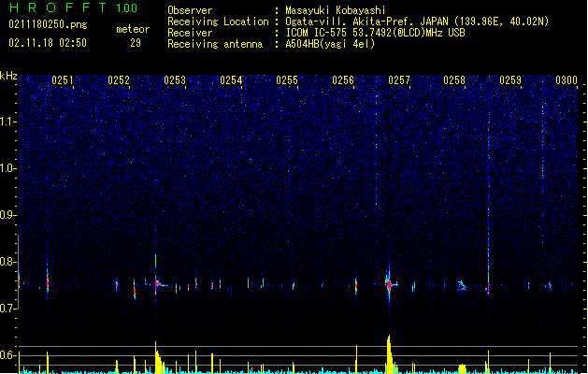
Task: Click the 0.8 kHz axis label
Action: click(8, 262)
